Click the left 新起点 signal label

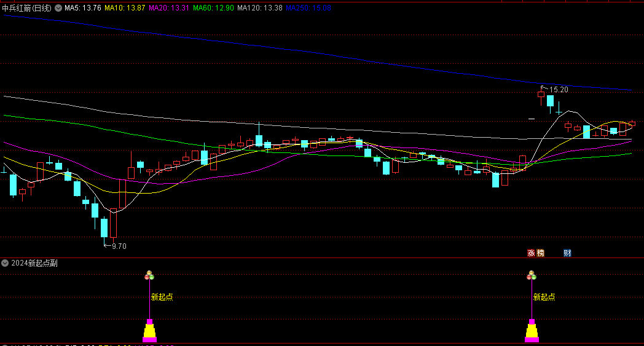[x=162, y=297]
